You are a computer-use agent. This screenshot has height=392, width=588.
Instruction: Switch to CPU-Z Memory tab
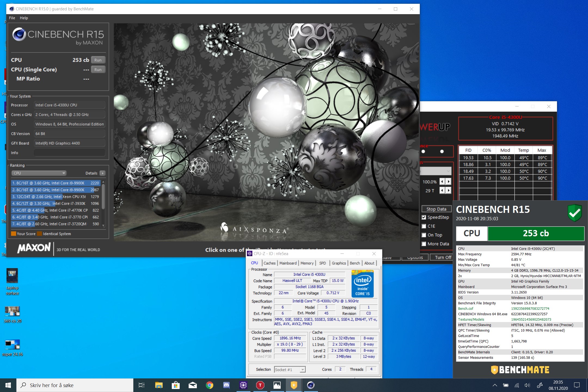click(307, 263)
